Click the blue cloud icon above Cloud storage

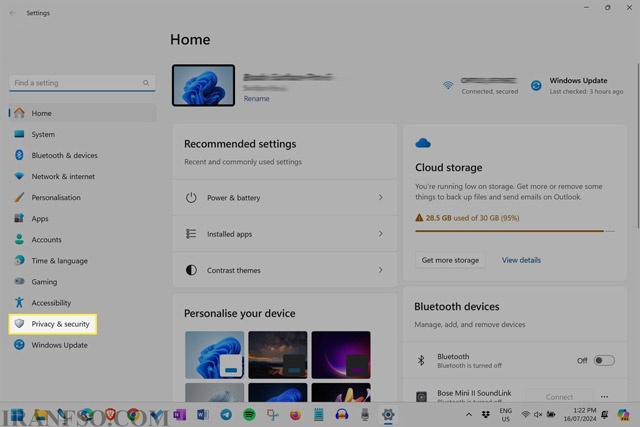(x=423, y=143)
